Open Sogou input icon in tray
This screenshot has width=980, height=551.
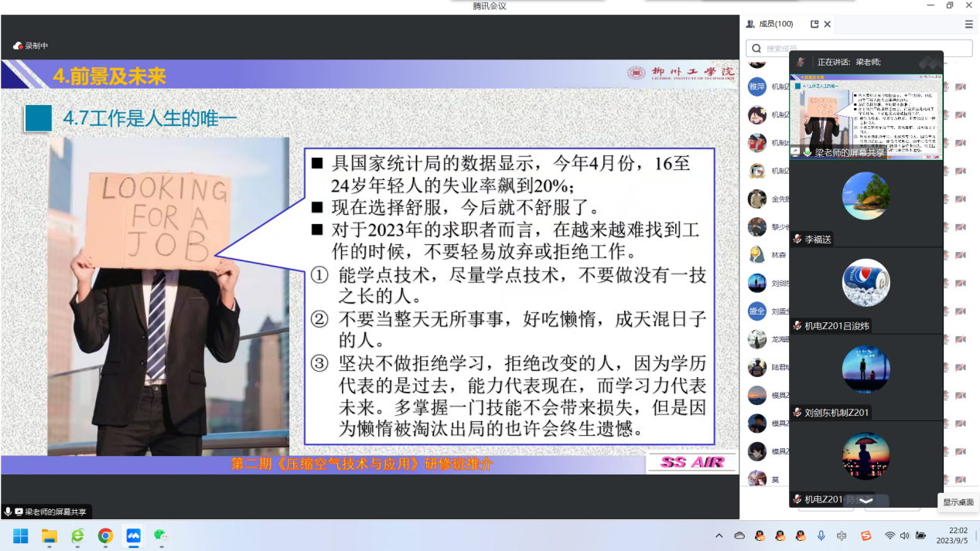click(866, 536)
